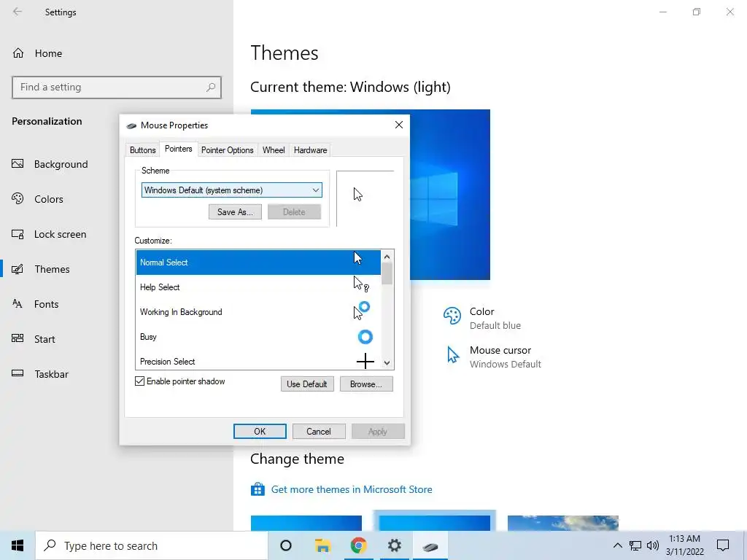Open Color Default blue setting

point(482,318)
